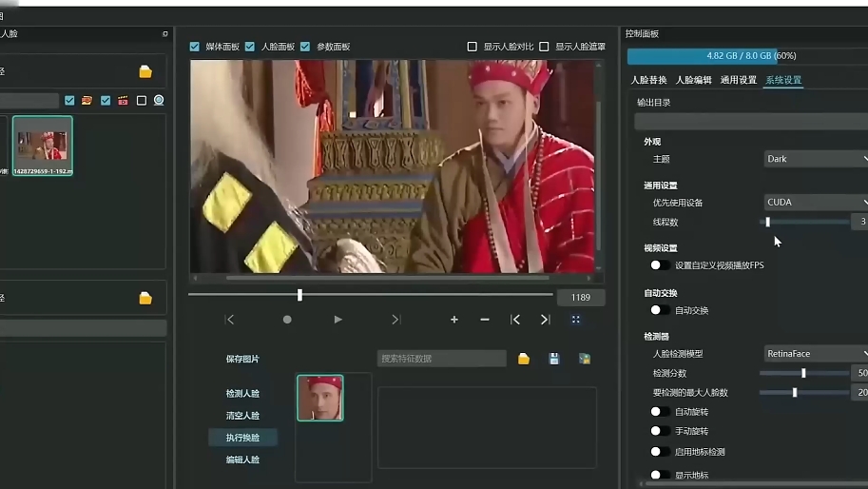
Task: Toggle the video filter checkbox
Action: click(106, 100)
